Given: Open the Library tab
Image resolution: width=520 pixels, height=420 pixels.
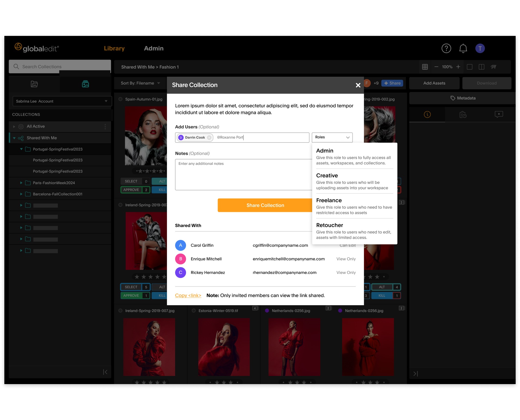Looking at the screenshot, I should 114,48.
